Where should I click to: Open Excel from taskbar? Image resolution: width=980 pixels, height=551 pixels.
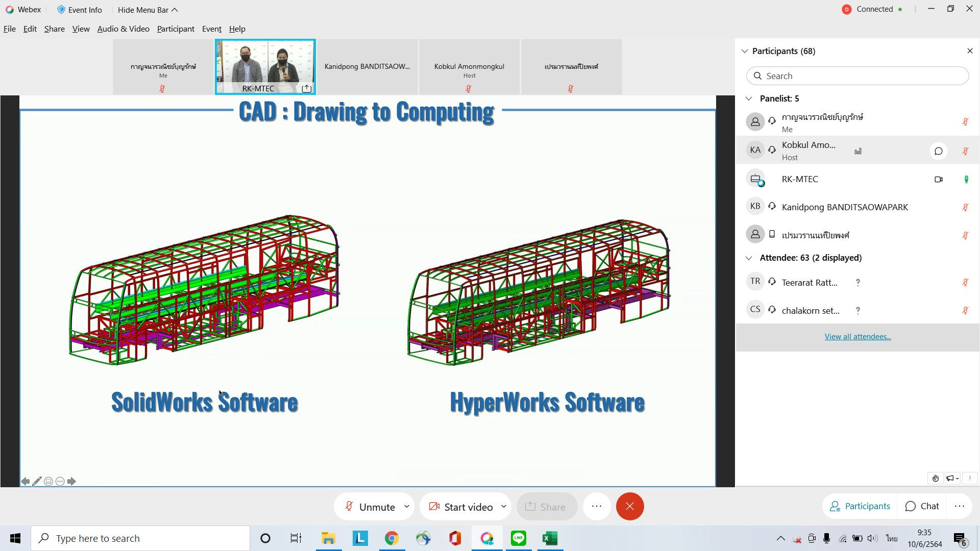pyautogui.click(x=550, y=538)
